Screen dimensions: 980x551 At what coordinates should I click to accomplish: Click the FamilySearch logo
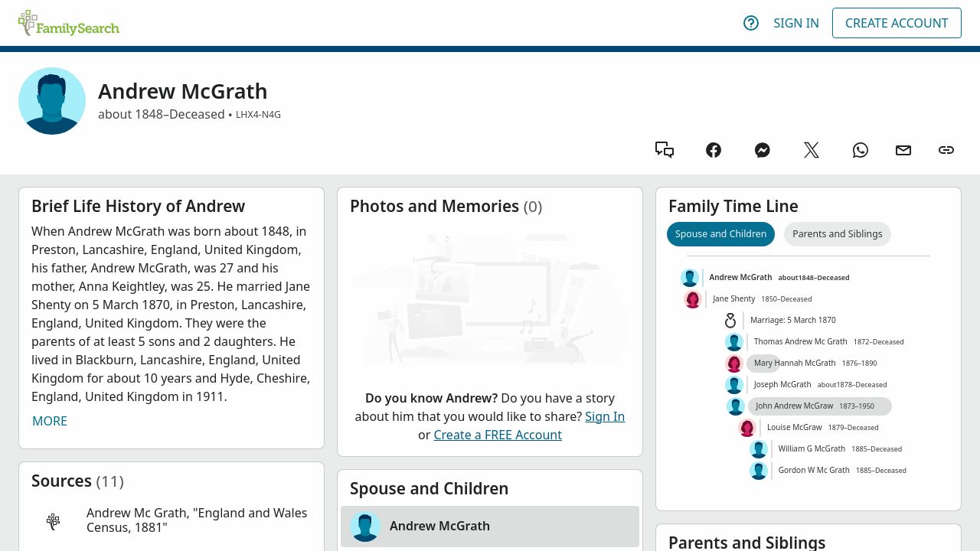69,23
